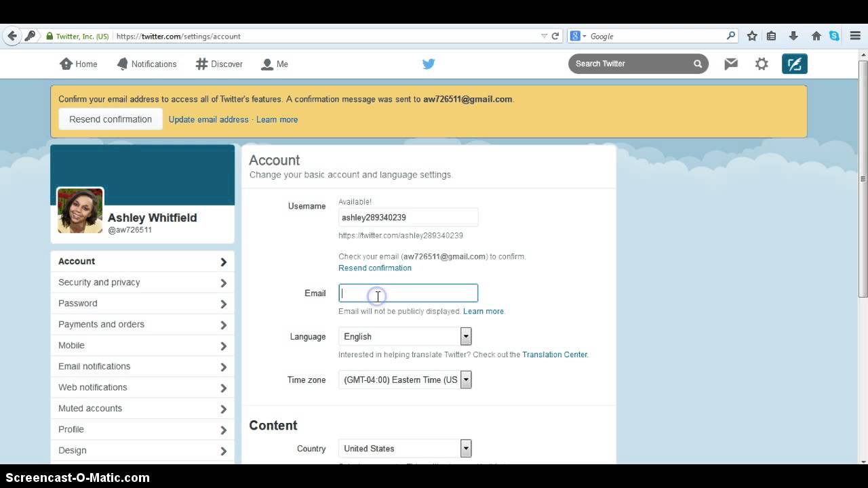Click the browser home icon

pyautogui.click(x=816, y=36)
